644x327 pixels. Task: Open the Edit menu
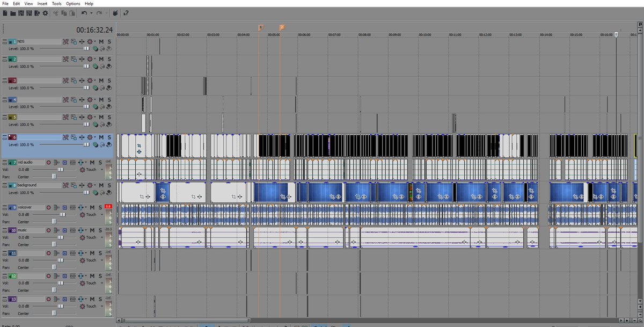(x=17, y=4)
